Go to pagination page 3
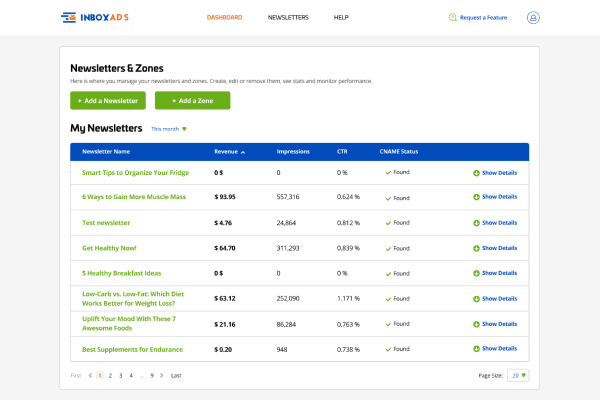The width and height of the screenshot is (600, 400). [x=121, y=376]
